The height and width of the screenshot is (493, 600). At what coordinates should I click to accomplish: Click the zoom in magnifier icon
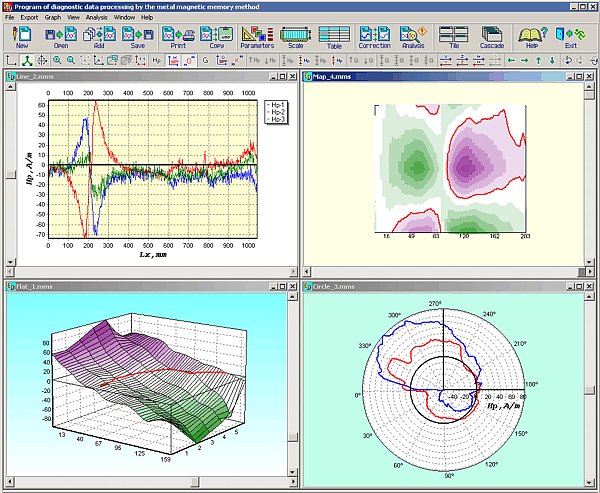point(55,60)
